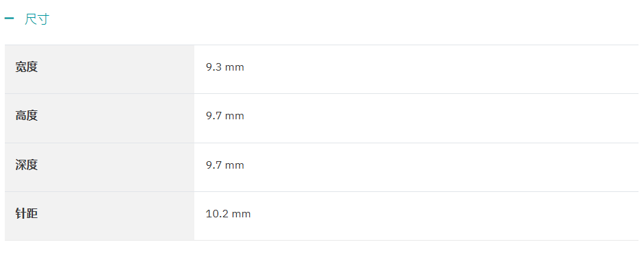The width and height of the screenshot is (644, 253).
Task: Select the 深度 row label
Action: tap(27, 165)
